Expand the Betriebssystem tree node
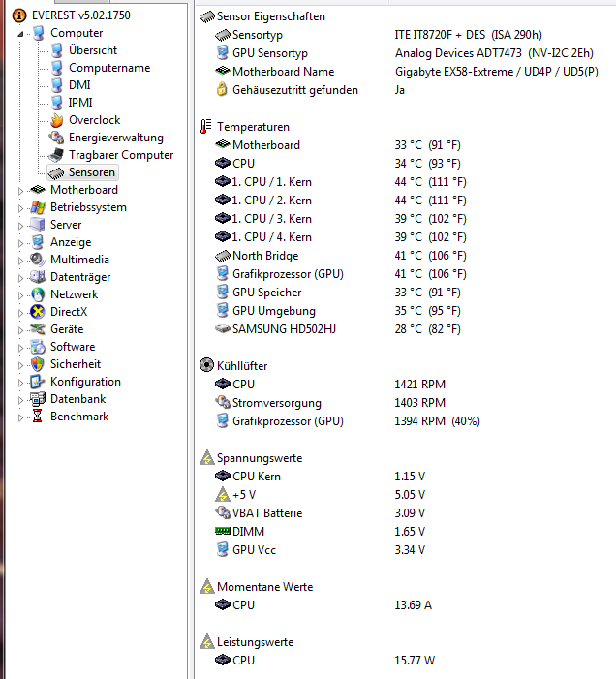The height and width of the screenshot is (679, 616). [x=20, y=208]
